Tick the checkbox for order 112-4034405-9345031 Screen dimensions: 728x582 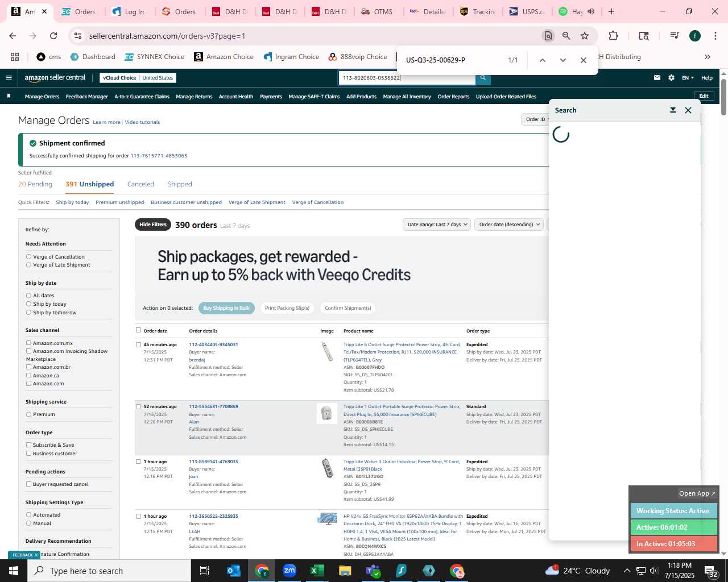coord(138,344)
